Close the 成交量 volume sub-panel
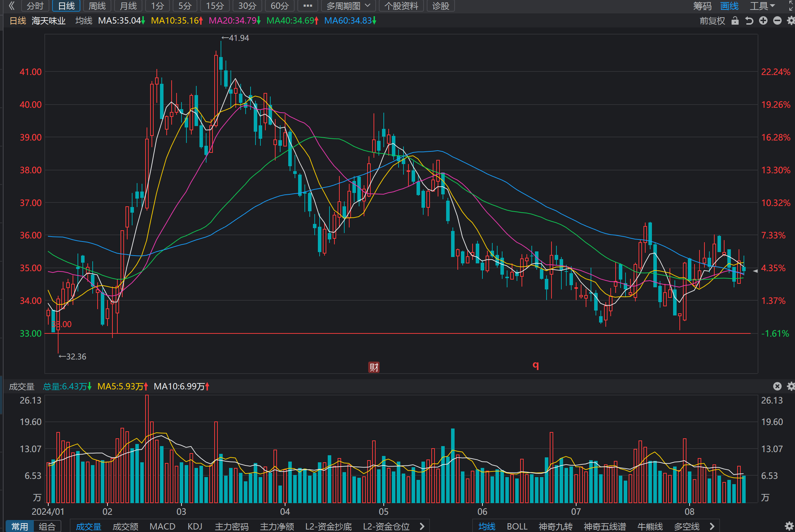This screenshot has width=795, height=532. [x=777, y=386]
